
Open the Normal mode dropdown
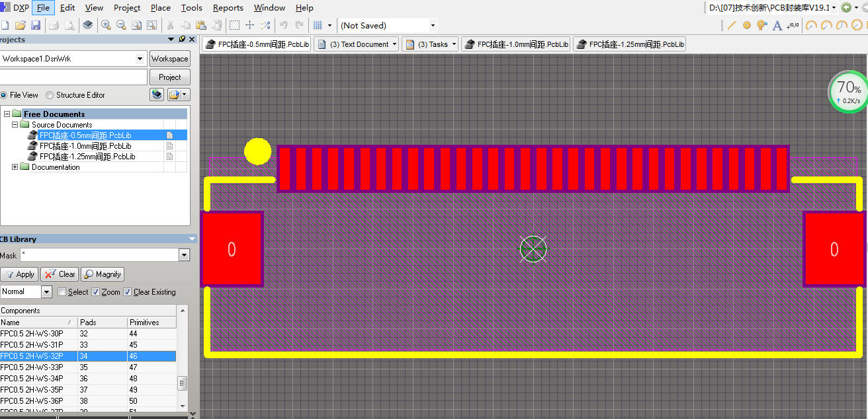point(46,291)
